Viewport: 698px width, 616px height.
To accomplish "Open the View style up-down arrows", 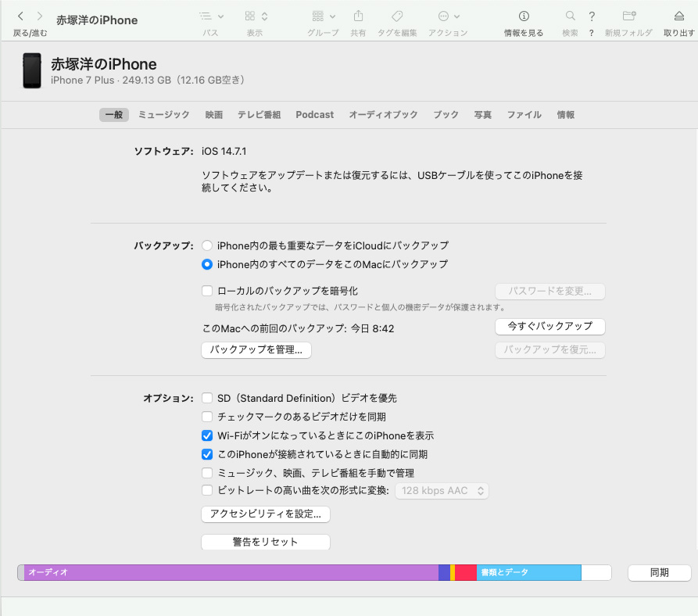I will point(264,16).
